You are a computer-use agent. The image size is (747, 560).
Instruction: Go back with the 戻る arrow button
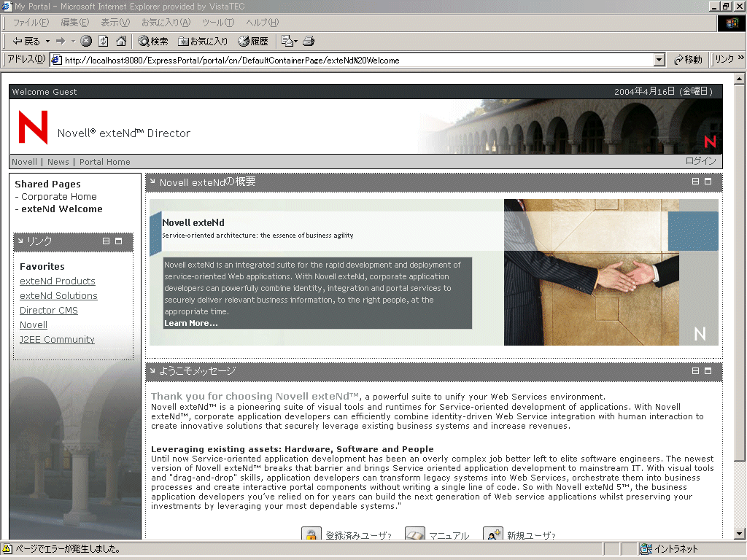(26, 42)
